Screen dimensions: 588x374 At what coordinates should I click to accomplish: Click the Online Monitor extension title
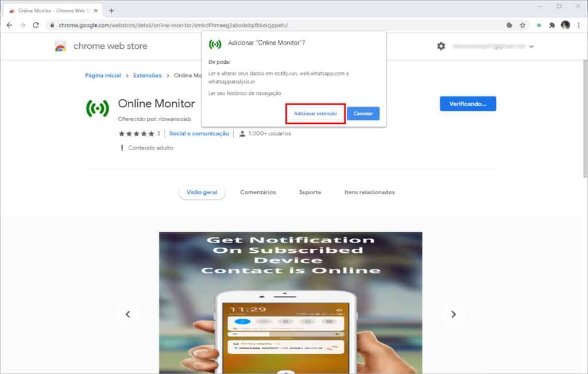(x=156, y=103)
